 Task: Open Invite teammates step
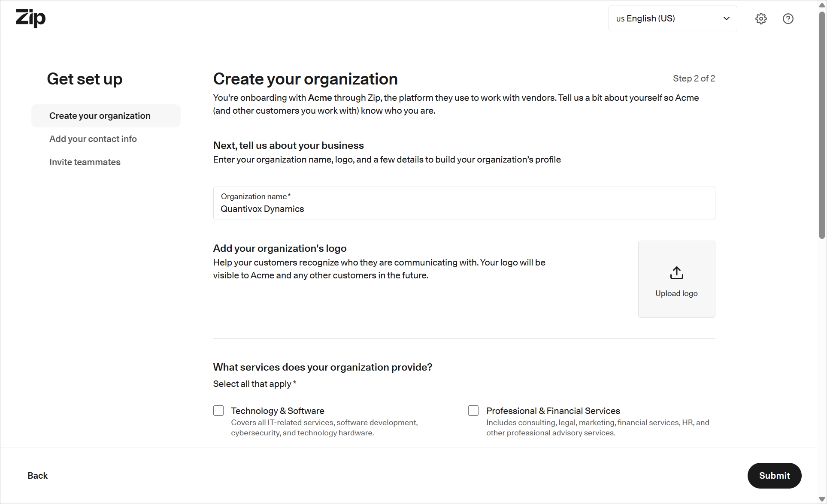[85, 162]
